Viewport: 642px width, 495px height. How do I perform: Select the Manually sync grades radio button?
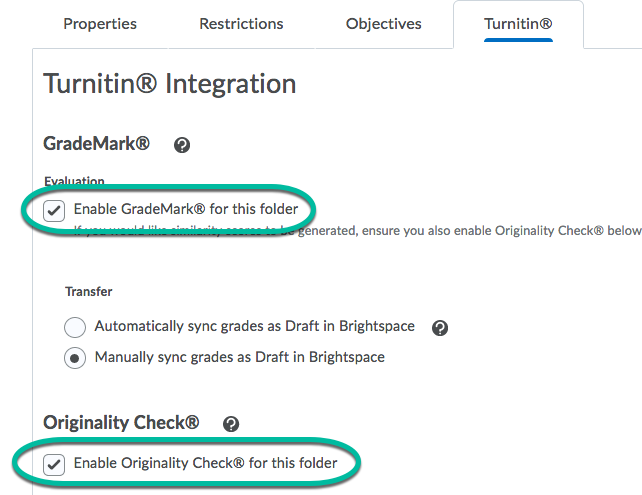[75, 358]
